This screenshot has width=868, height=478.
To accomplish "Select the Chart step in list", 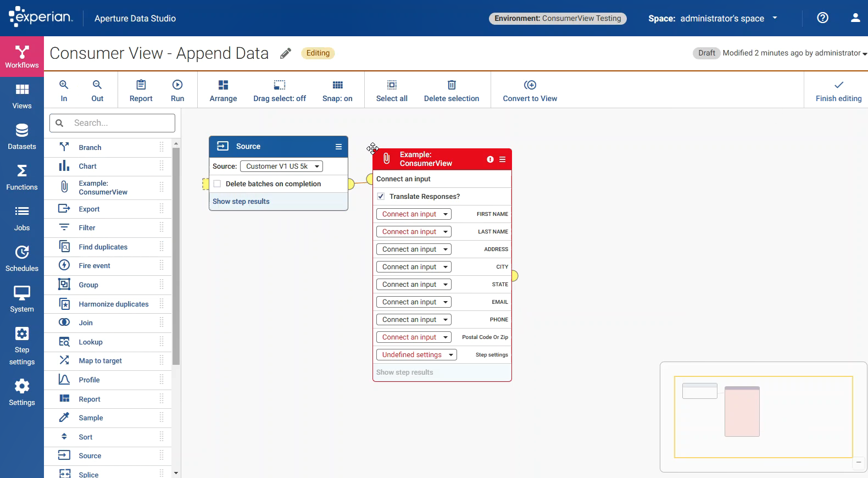I will point(108,166).
